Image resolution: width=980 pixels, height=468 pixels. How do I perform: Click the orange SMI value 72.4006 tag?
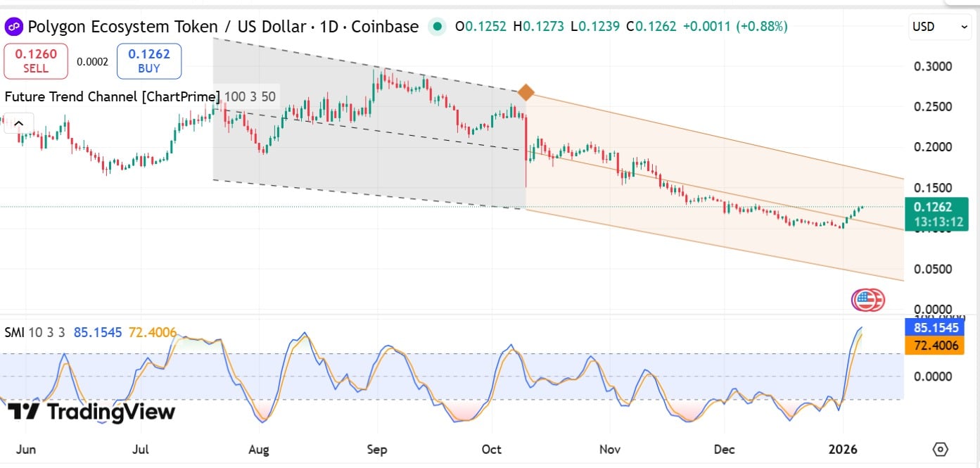(933, 346)
